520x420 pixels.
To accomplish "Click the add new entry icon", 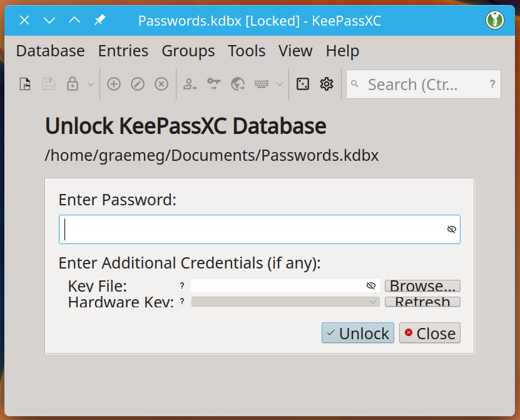I will point(114,84).
